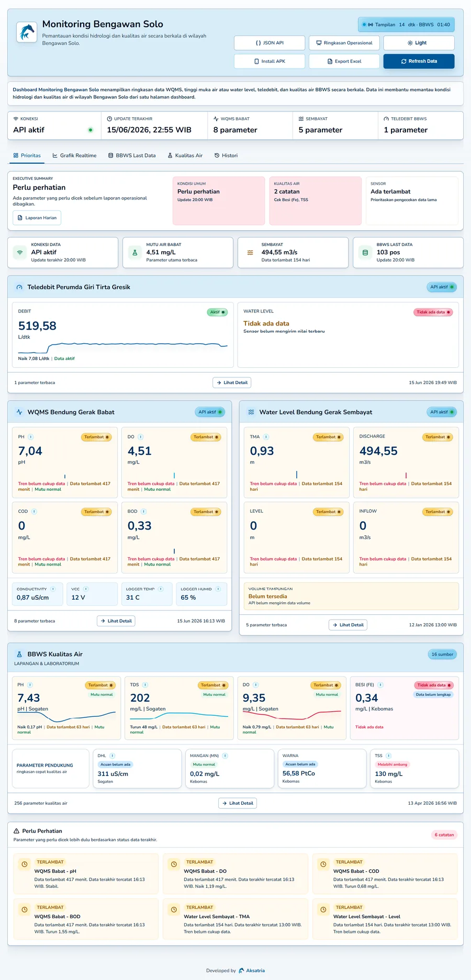Click the flask icon in Mutu Air Babat card
Screen dimensions: 471x980
(135, 252)
